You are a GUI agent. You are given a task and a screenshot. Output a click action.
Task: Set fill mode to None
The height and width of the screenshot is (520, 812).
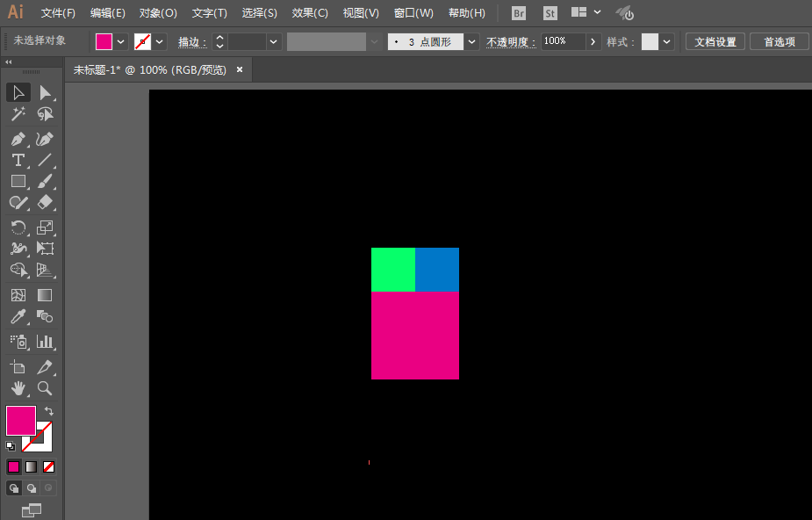coord(48,466)
